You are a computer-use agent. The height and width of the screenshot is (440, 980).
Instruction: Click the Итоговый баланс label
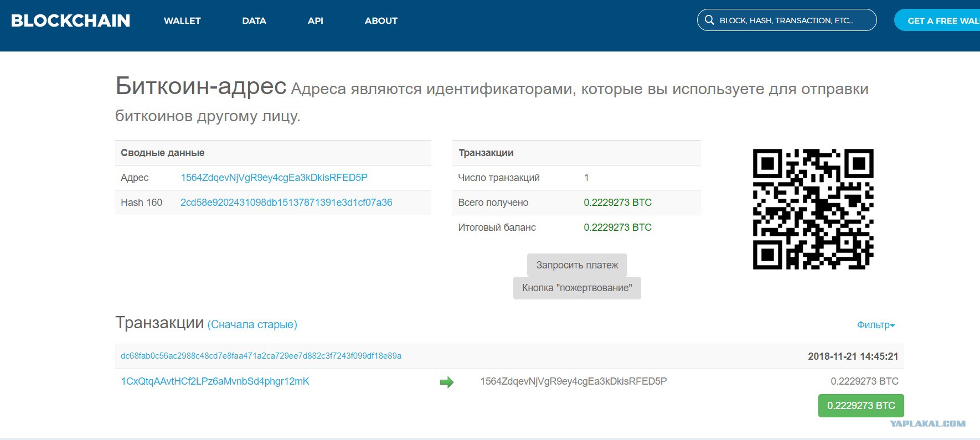point(497,227)
